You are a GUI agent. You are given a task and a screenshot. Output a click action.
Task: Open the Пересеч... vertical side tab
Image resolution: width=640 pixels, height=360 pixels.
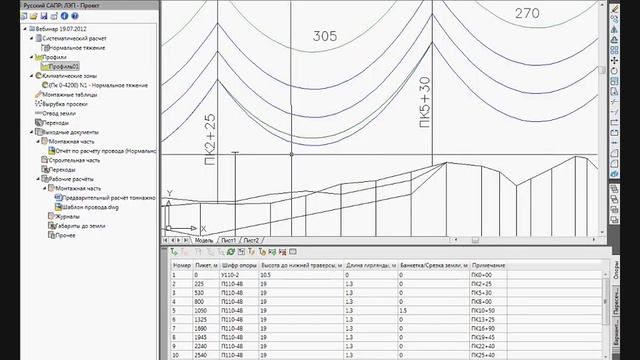[x=616, y=300]
